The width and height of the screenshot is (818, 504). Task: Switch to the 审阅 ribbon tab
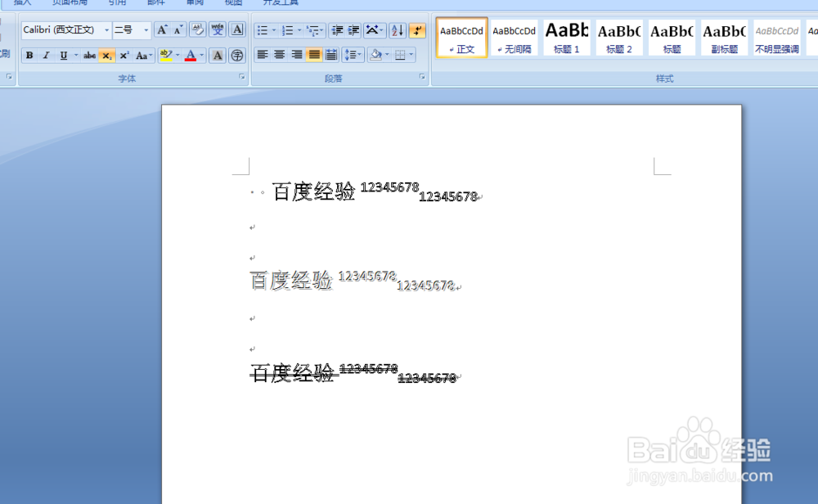(195, 2)
